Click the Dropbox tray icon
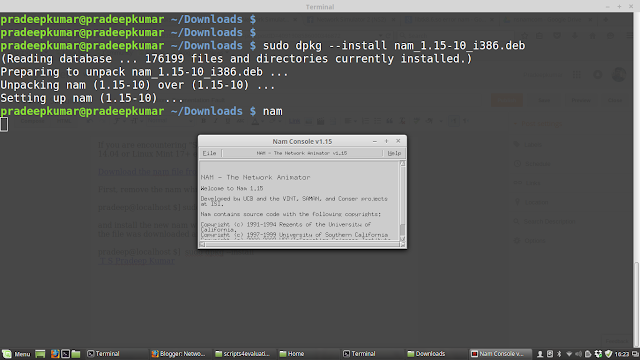Screen dimensions: 640x360 (598, 354)
